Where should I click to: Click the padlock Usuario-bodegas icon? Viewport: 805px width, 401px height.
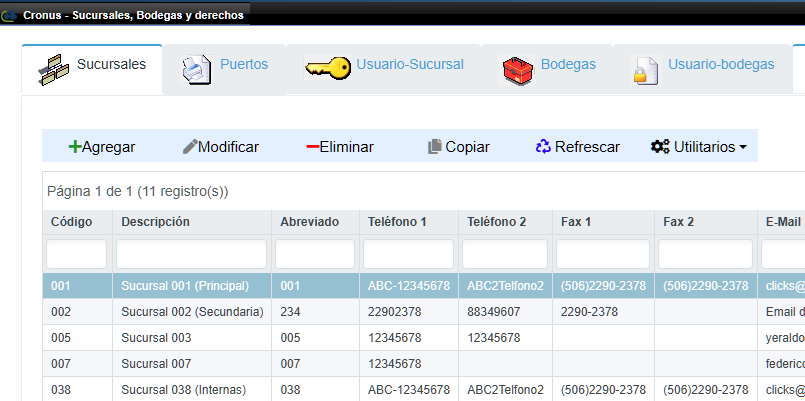[x=644, y=69]
